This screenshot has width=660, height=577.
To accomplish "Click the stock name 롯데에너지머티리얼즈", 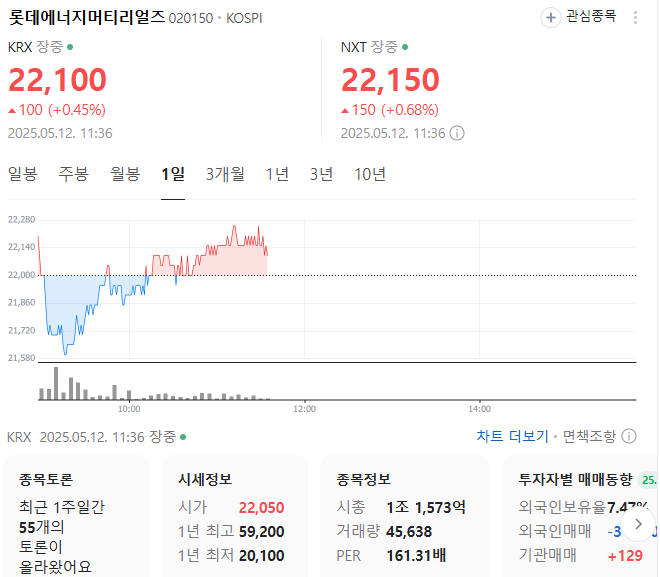I will [87, 17].
